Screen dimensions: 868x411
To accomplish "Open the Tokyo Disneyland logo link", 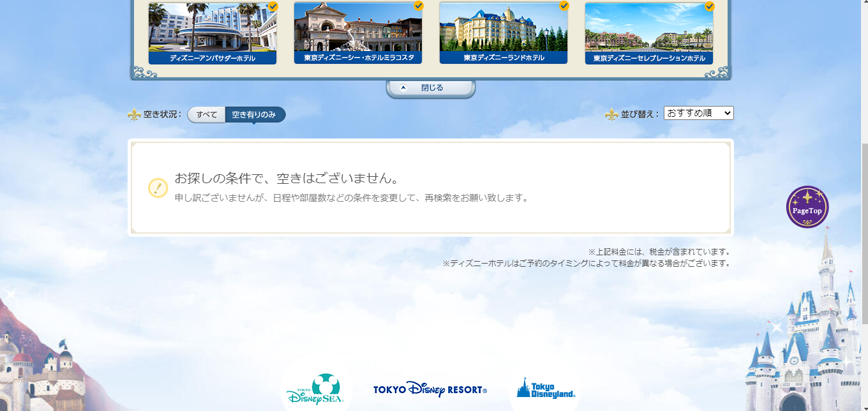I will pos(546,388).
